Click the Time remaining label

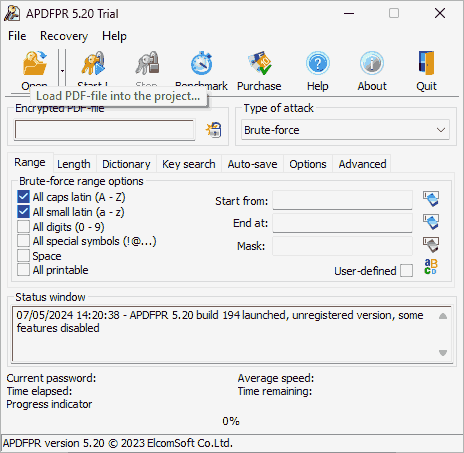[275, 391]
